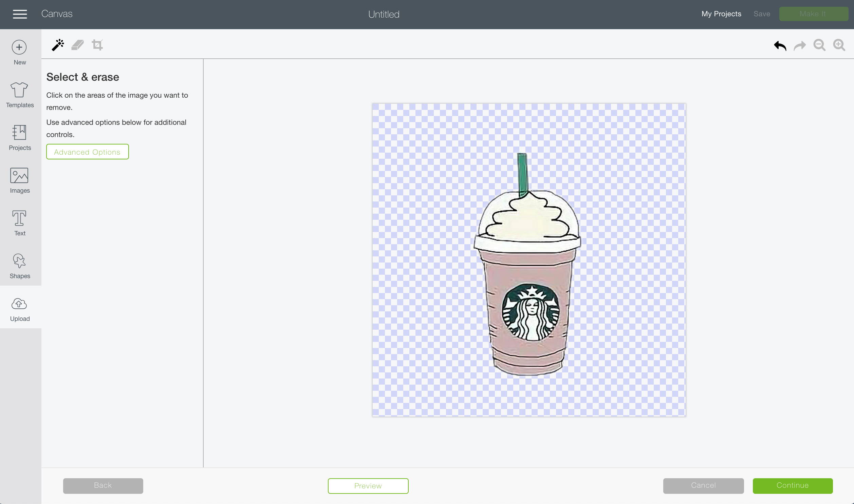
Task: Open Projects in the sidebar
Action: click(20, 138)
